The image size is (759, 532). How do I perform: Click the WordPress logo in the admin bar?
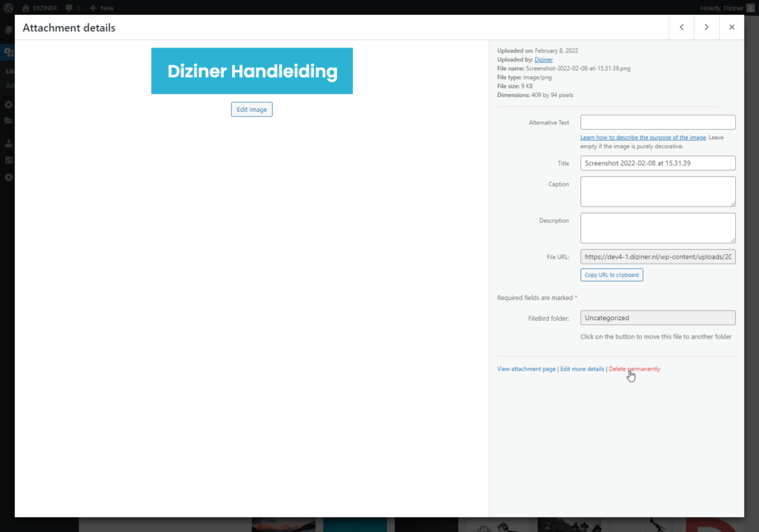point(8,7)
